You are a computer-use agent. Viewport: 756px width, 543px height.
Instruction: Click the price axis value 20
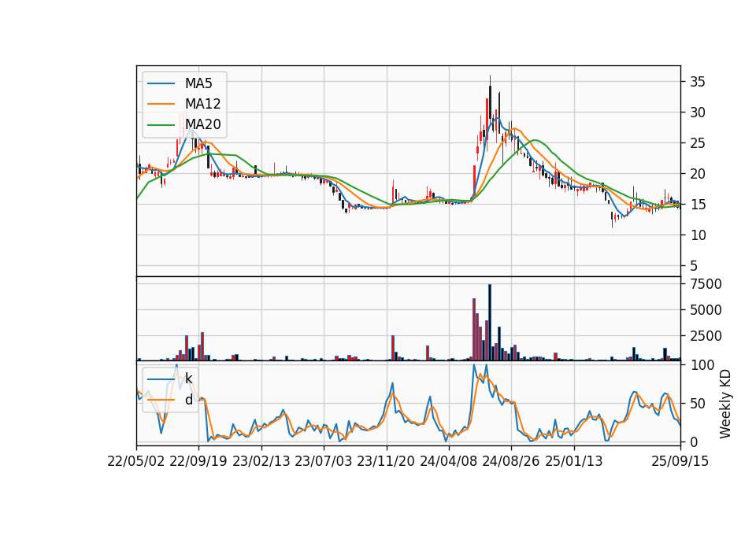[x=697, y=174]
